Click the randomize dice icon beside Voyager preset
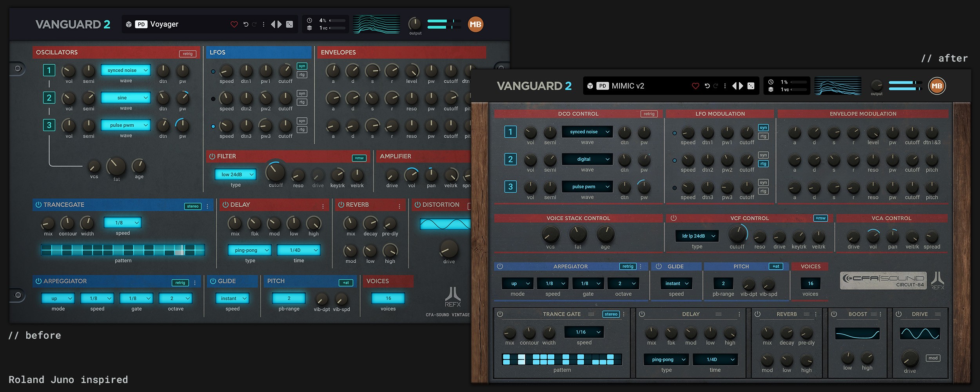 [x=290, y=24]
